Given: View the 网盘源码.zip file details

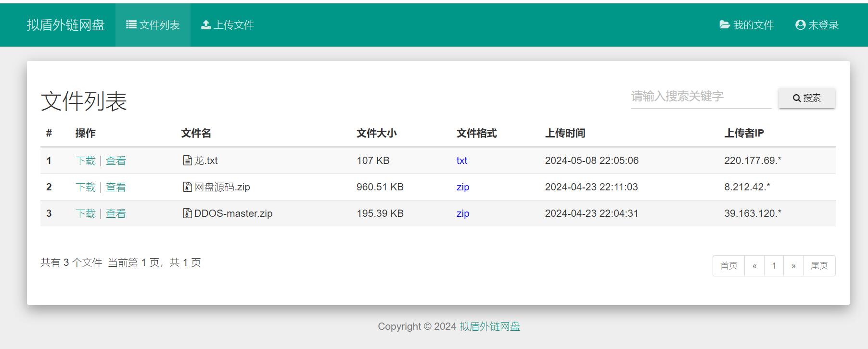Looking at the screenshot, I should click(116, 187).
